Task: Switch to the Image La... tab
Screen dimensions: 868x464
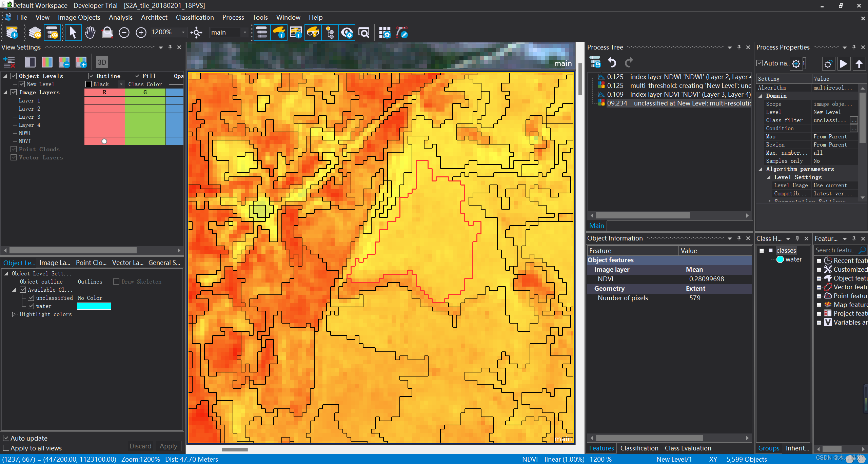Action: (55, 263)
